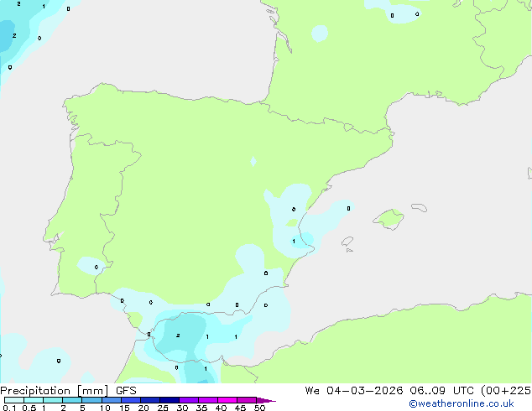532x411 pixels.
Task: Click the Mallorca island on the map
Action: click(389, 219)
